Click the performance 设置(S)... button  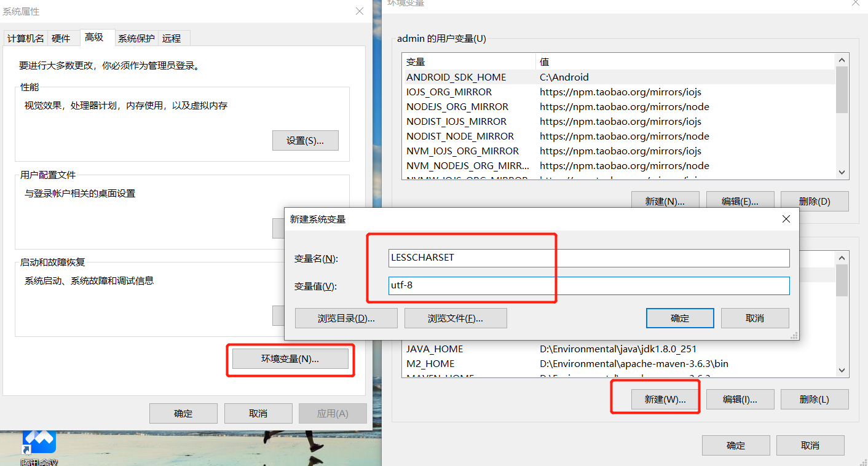coord(306,140)
